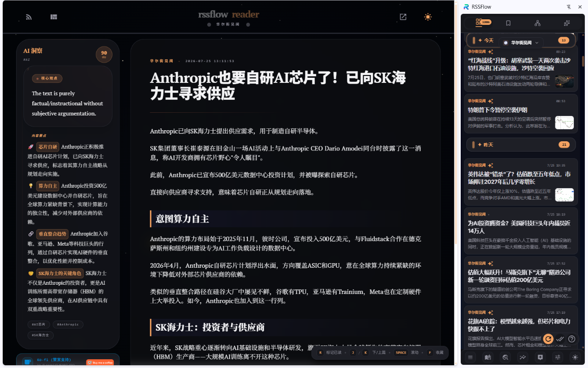Open the trends chart icon in bottom toolbar

(x=523, y=357)
